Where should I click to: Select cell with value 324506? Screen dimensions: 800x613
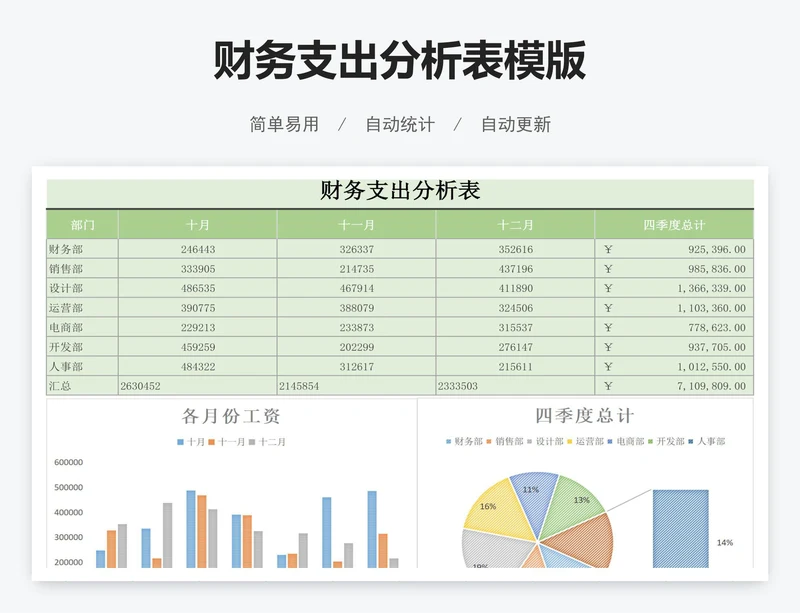(x=515, y=308)
